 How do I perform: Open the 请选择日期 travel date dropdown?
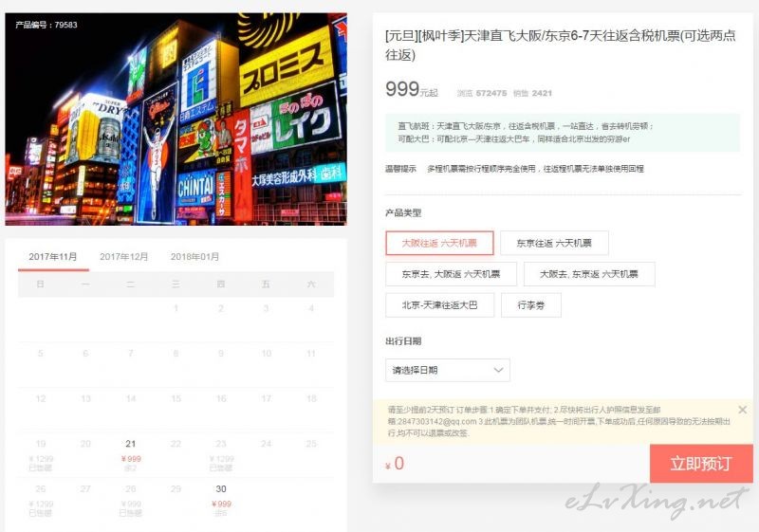tap(448, 370)
